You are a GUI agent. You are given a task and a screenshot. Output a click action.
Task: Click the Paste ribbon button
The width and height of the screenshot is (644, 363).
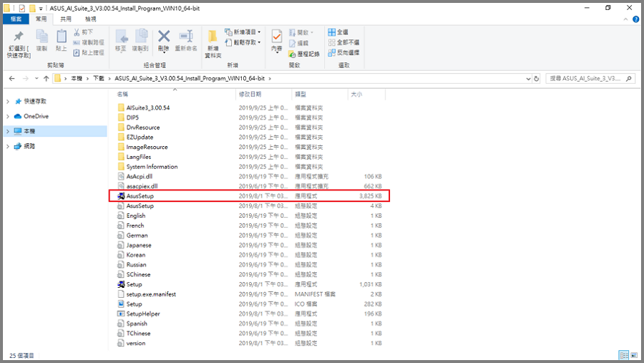[x=62, y=41]
